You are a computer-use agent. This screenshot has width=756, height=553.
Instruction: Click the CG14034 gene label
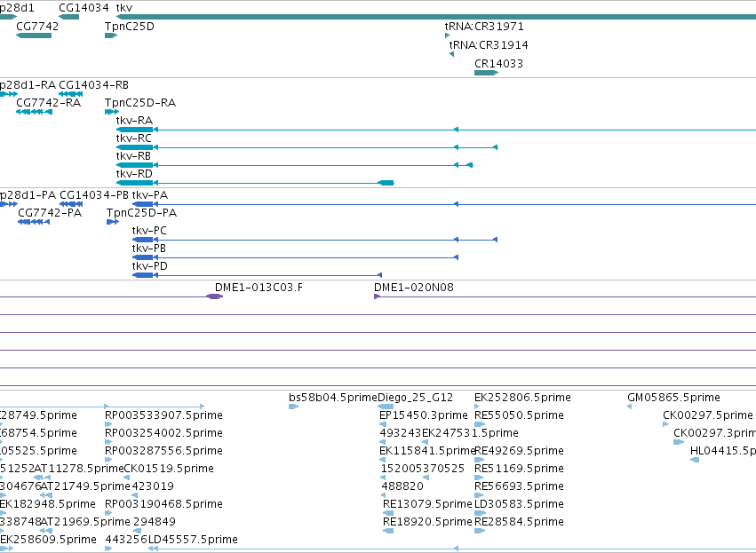click(84, 8)
